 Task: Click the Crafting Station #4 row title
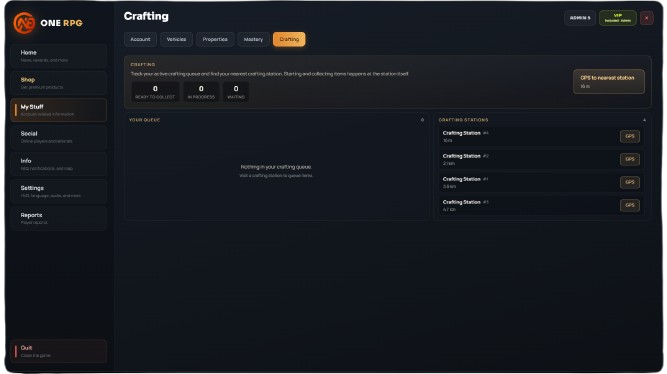coord(465,133)
